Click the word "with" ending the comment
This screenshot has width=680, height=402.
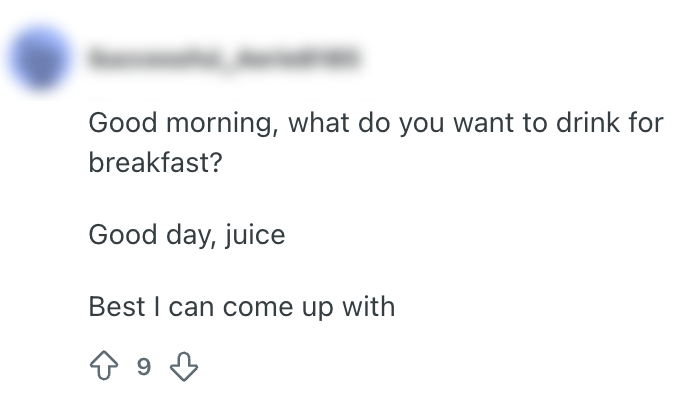tap(372, 306)
